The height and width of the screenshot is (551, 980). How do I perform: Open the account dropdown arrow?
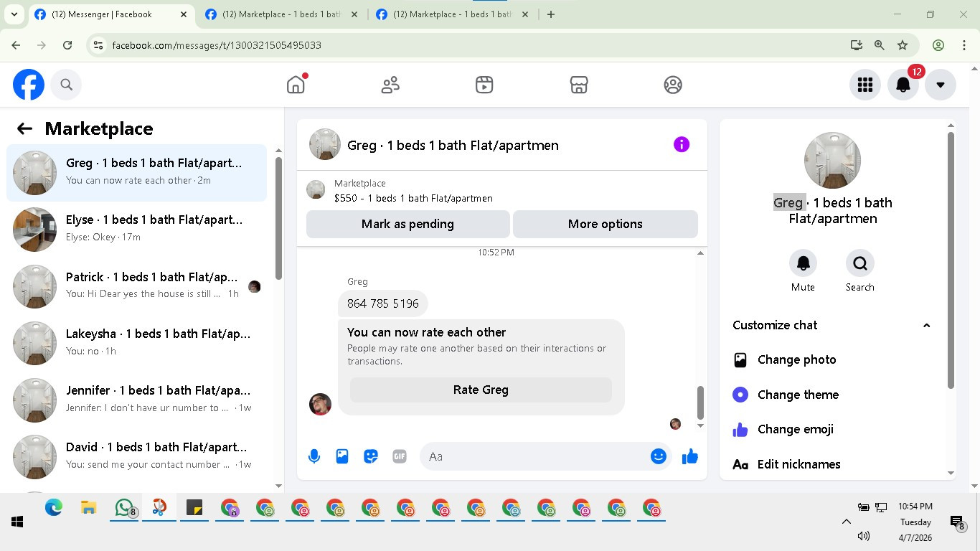coord(941,85)
